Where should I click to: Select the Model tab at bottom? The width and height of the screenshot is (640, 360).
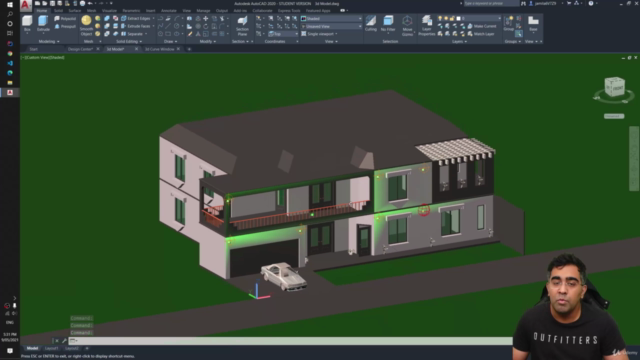pos(32,348)
